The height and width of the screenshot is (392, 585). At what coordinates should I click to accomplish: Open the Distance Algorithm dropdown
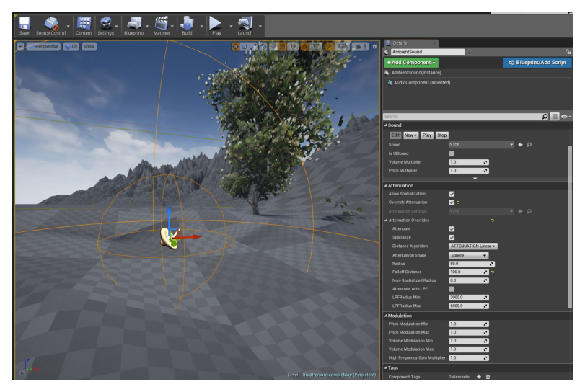[473, 246]
